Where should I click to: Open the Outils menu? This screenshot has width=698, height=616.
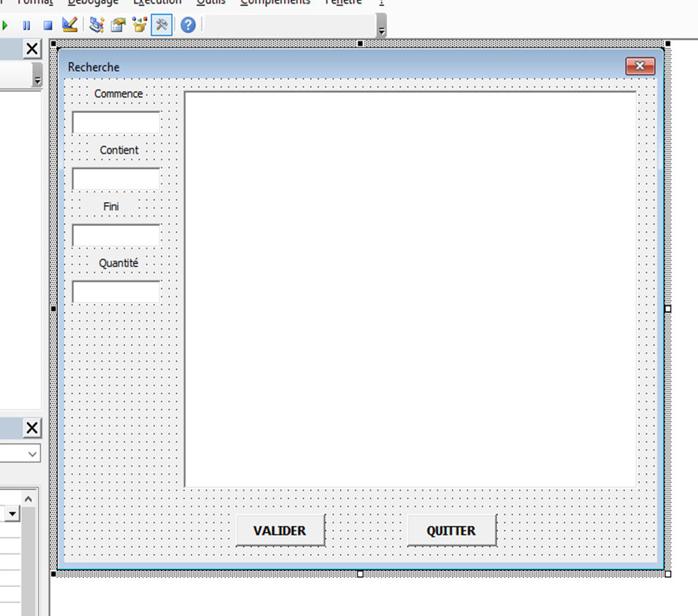pos(210,2)
